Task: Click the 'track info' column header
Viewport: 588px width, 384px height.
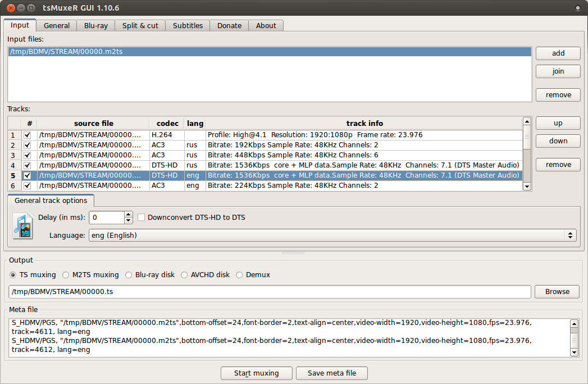Action: [364, 124]
